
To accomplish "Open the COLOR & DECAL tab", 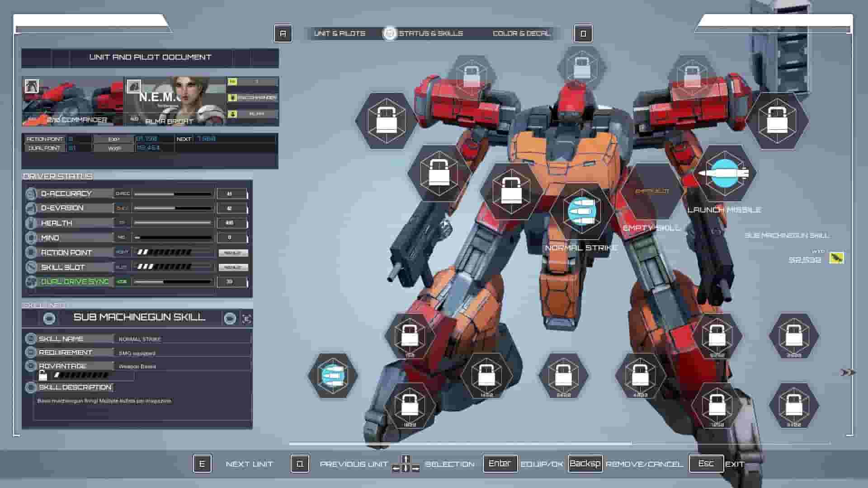I will [x=521, y=33].
